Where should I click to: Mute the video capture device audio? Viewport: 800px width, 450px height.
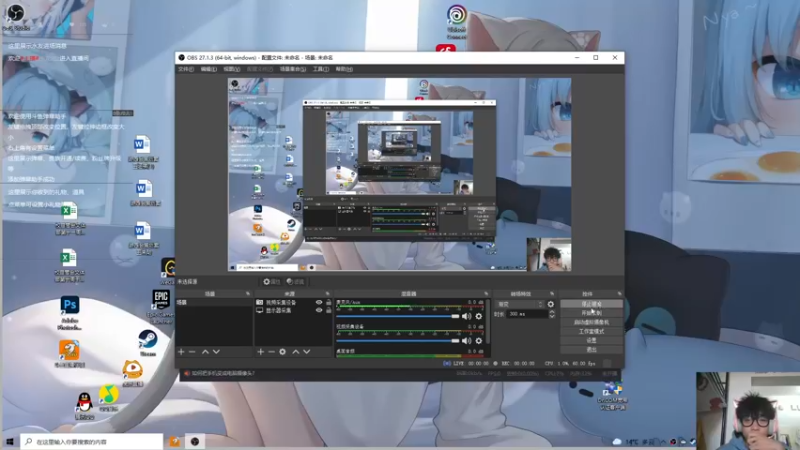(x=466, y=340)
